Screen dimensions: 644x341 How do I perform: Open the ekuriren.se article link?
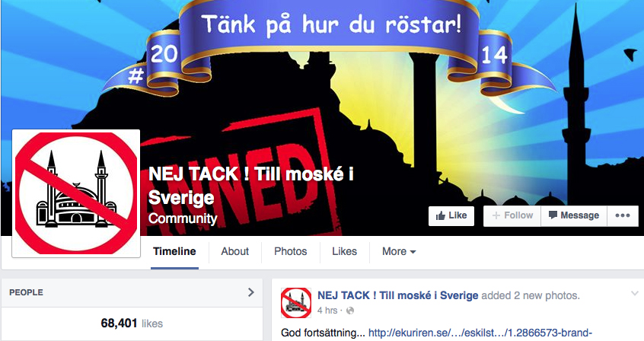[x=480, y=333]
